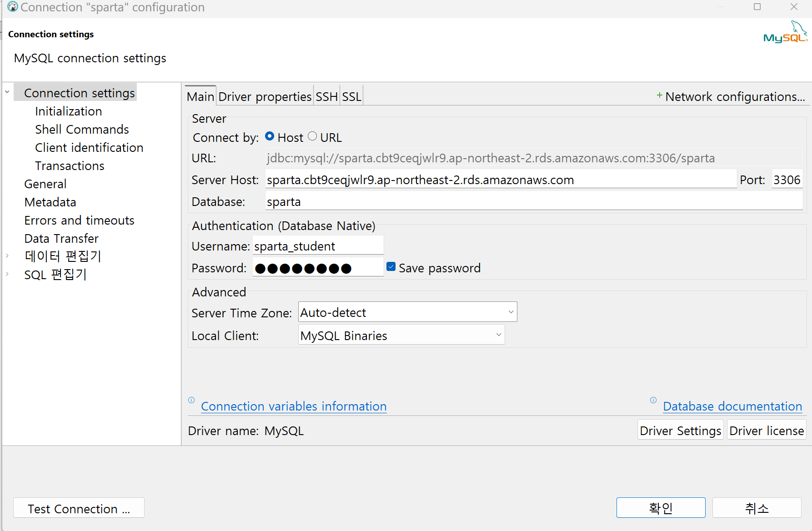Screen dimensions: 812x531
Task: Click the green plus icon beside Network configurations
Action: click(659, 95)
